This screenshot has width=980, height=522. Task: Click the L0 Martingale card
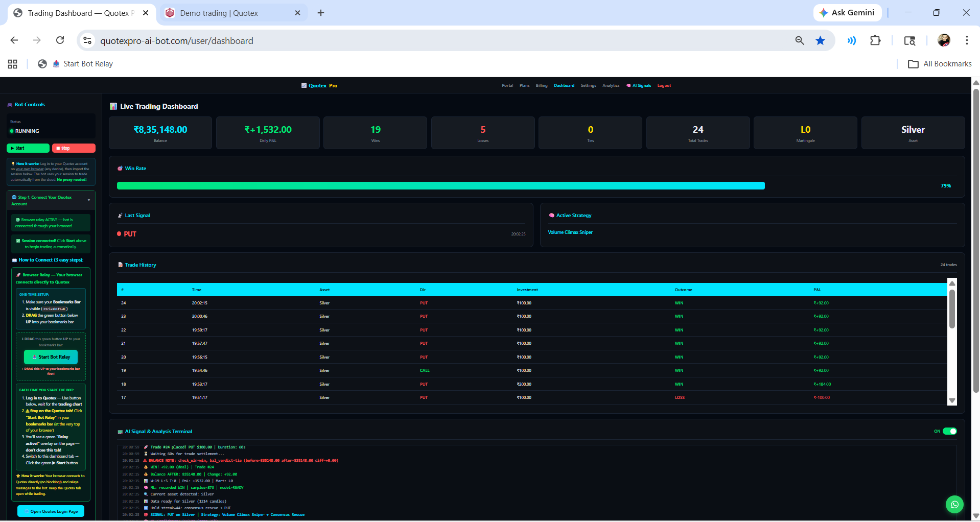point(805,133)
